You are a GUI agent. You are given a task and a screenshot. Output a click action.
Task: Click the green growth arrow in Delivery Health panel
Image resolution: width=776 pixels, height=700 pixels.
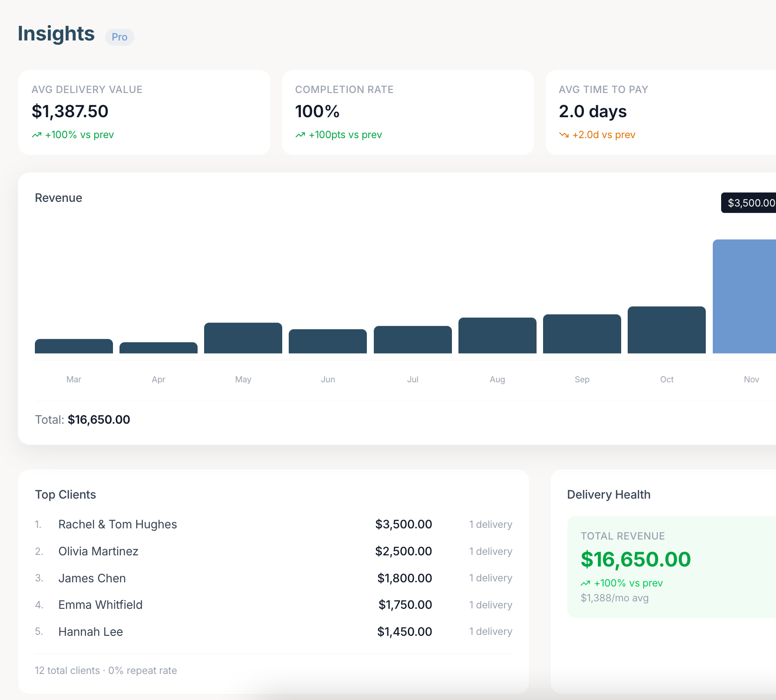(586, 583)
